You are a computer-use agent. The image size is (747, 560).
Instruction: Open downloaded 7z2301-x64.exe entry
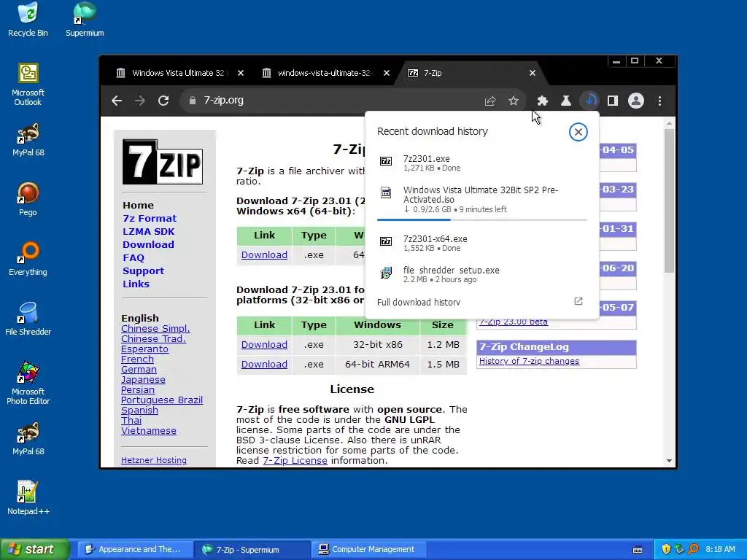point(481,243)
